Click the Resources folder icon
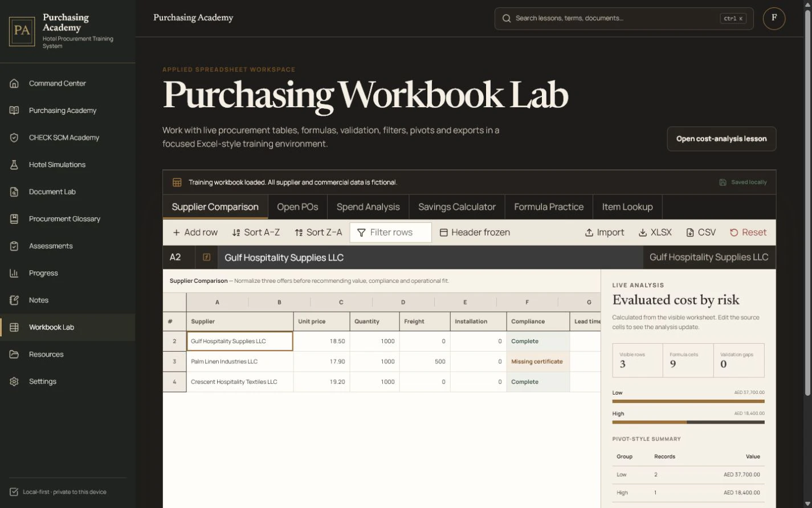 [x=14, y=354]
